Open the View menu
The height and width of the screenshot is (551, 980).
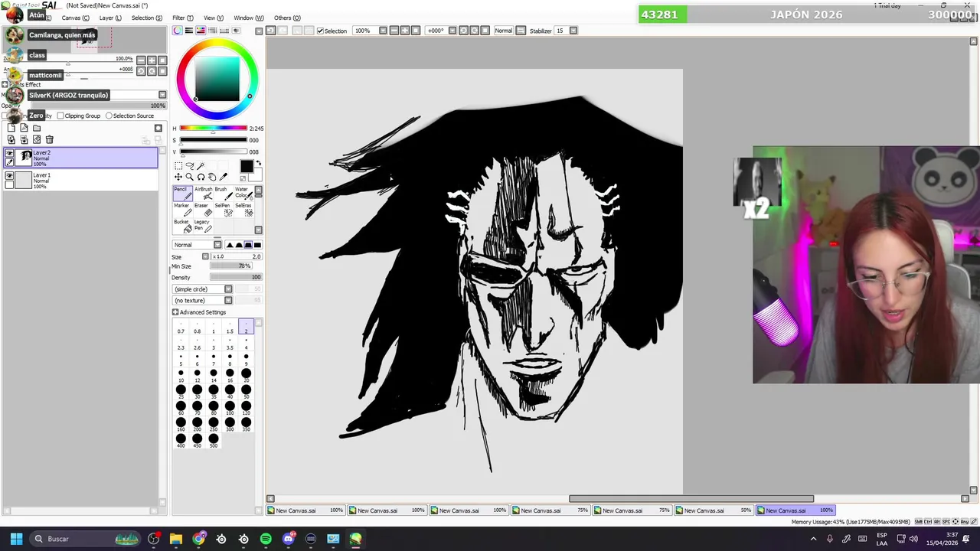click(x=214, y=18)
